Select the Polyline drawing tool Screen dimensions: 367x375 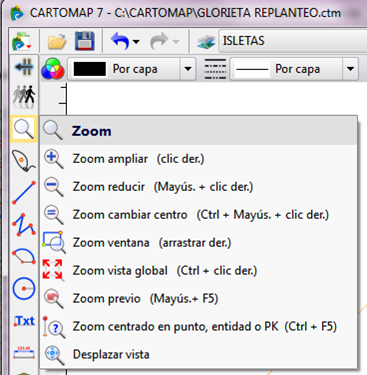coord(24,225)
